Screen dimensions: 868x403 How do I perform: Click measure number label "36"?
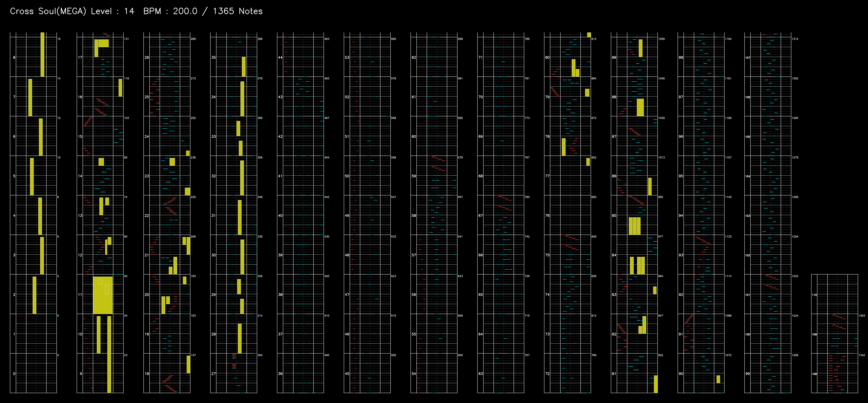click(280, 374)
